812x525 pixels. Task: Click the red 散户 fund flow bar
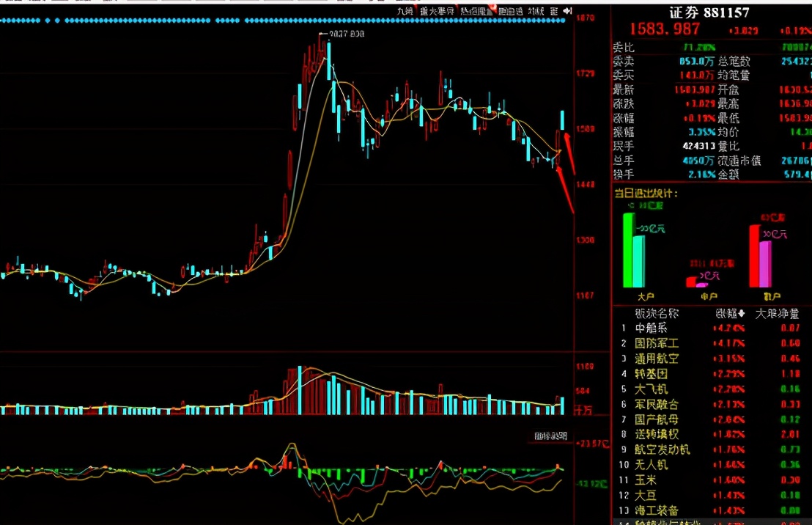[x=755, y=256]
